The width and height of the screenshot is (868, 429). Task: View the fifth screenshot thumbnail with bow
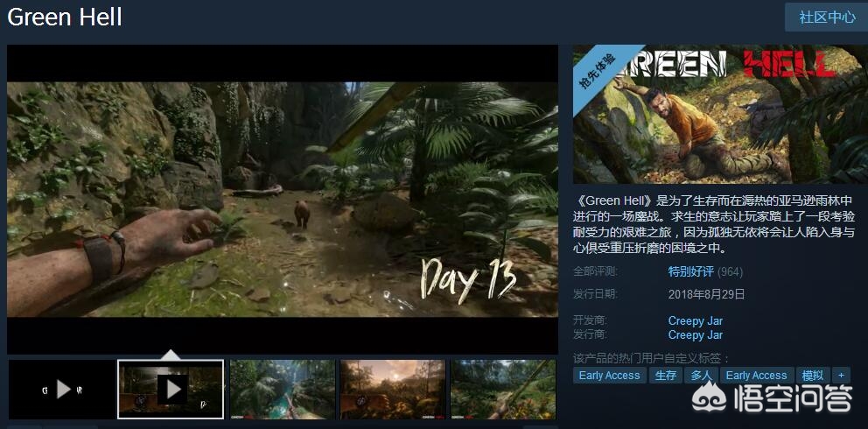(502, 389)
